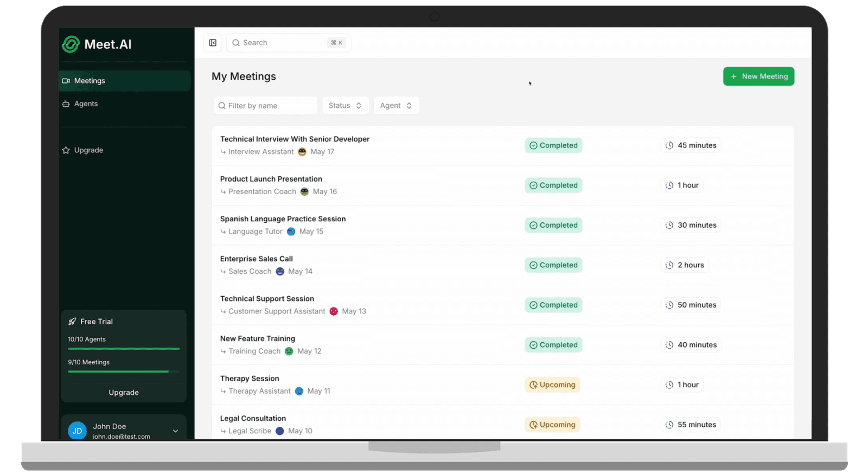The image size is (868, 474).
Task: Click the Legal Scribe avatar icon
Action: pyautogui.click(x=280, y=431)
